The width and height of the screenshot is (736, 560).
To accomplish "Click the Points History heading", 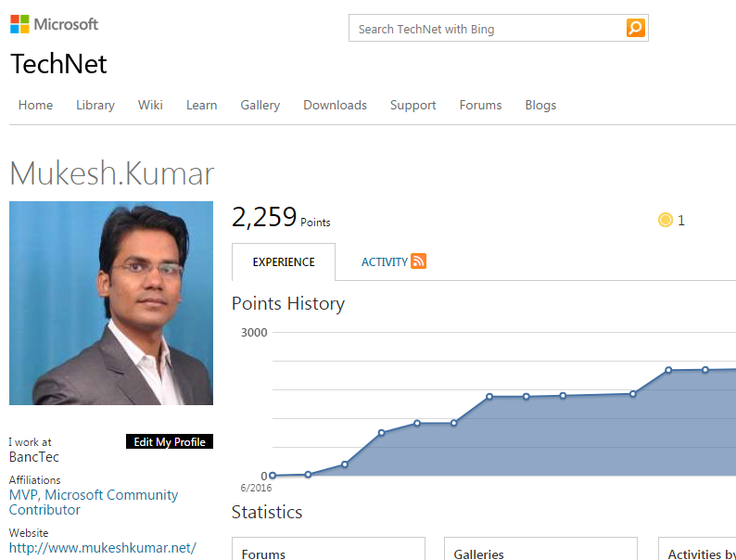I will click(288, 304).
